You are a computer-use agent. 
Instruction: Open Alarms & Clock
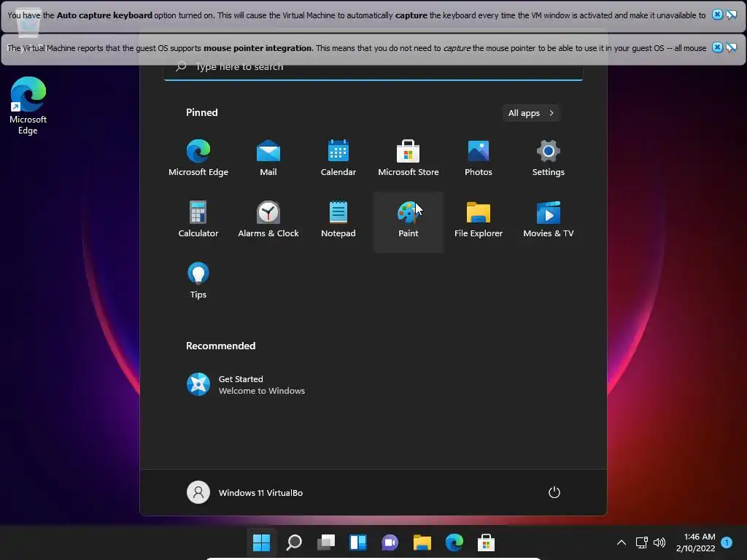(x=268, y=219)
